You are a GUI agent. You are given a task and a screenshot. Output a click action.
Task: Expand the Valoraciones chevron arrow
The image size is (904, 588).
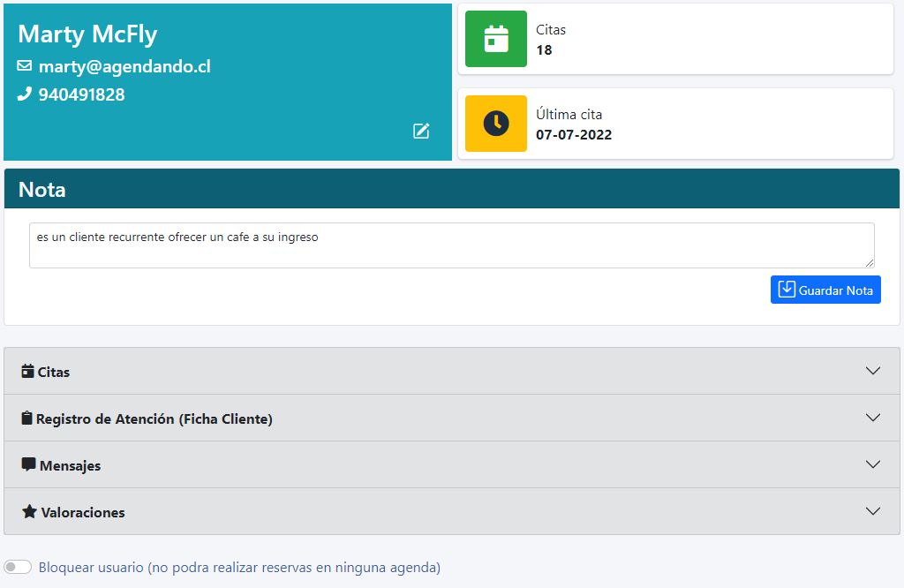[873, 511]
